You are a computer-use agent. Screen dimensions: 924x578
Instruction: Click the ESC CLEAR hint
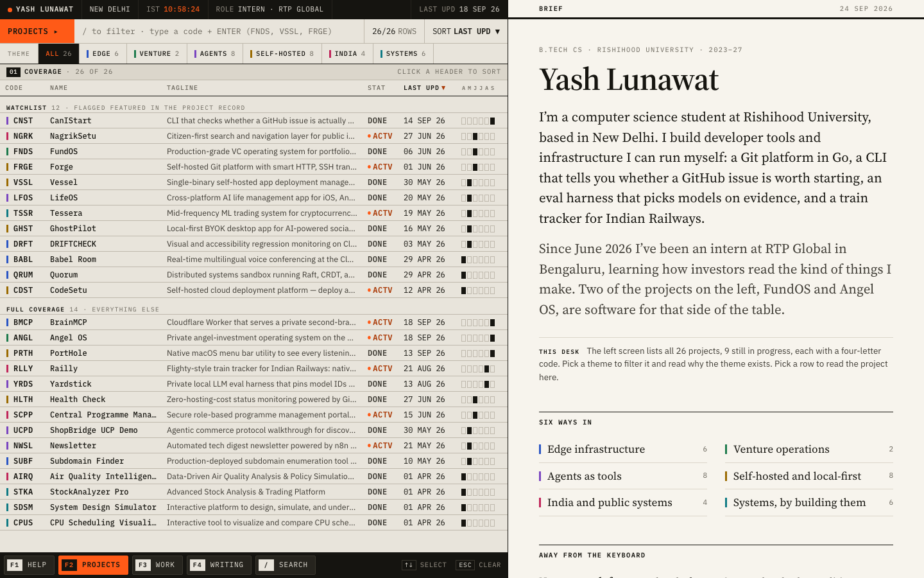coord(479,565)
